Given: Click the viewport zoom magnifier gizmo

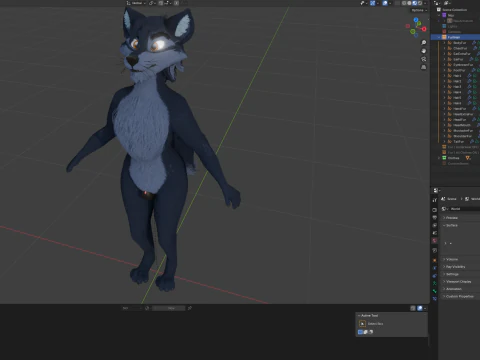Looking at the screenshot, I should (424, 43).
